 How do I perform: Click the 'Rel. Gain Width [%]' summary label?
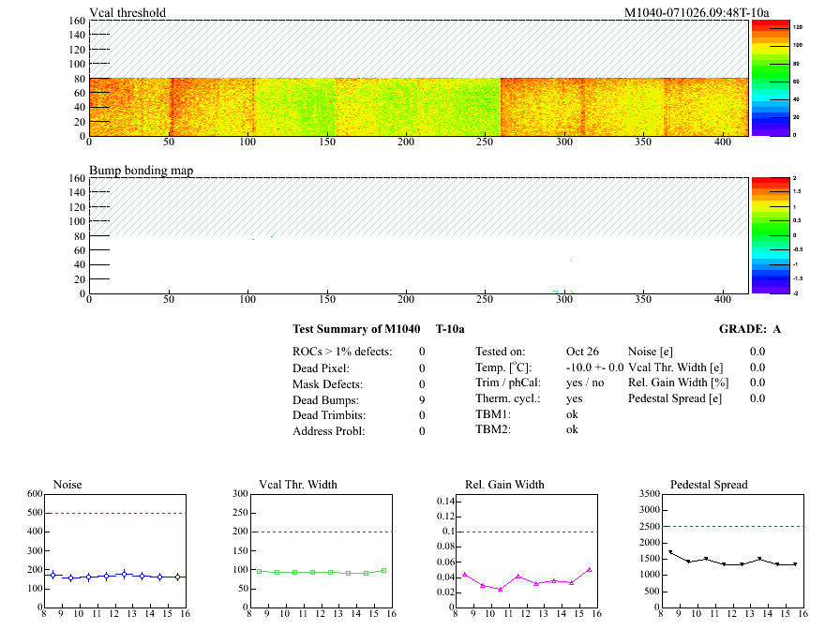678,382
